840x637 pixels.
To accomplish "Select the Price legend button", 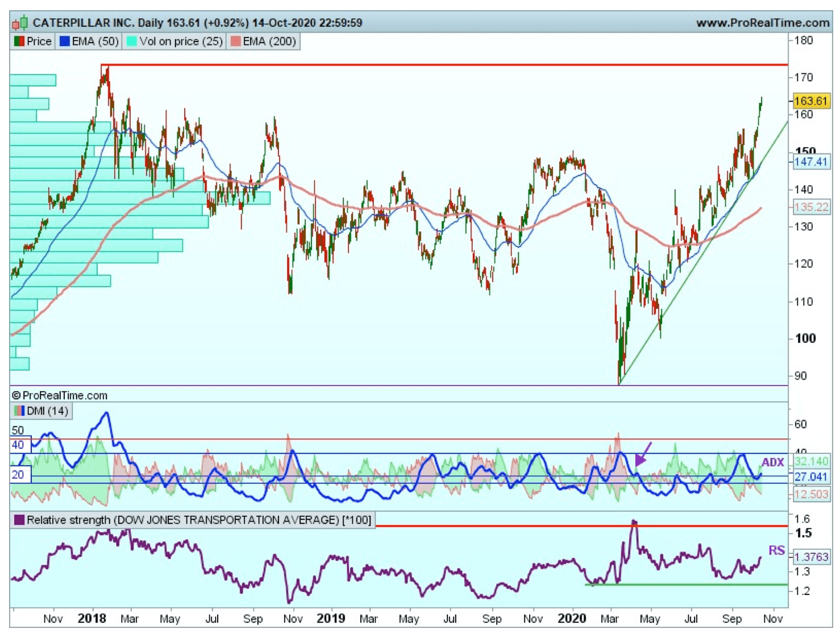I will (x=32, y=42).
